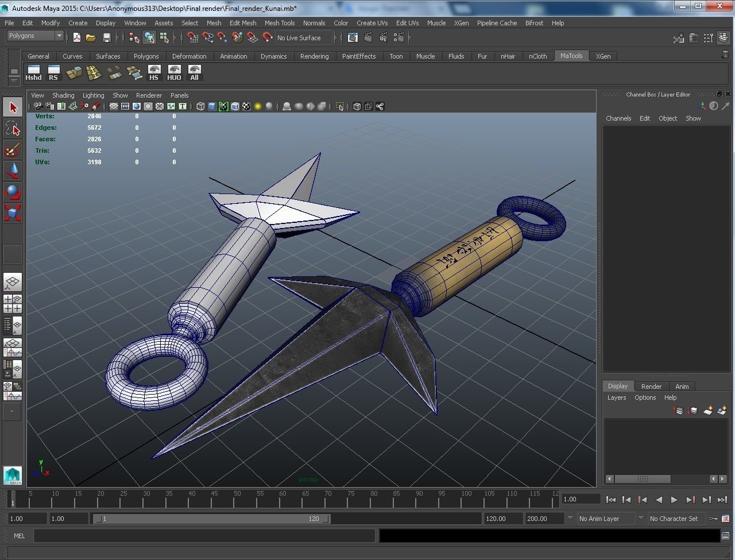
Task: Expand the shelf options arrow menu
Action: click(14, 80)
